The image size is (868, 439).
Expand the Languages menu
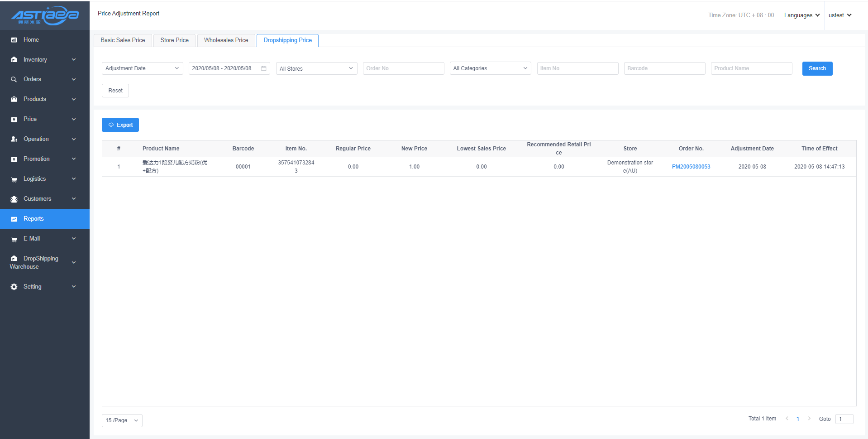point(801,15)
